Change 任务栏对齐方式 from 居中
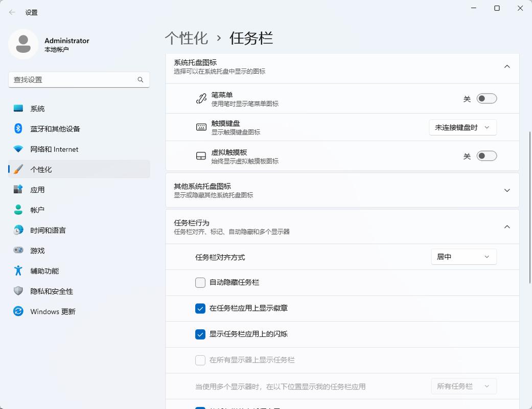Image resolution: width=532 pixels, height=409 pixels. [x=463, y=257]
